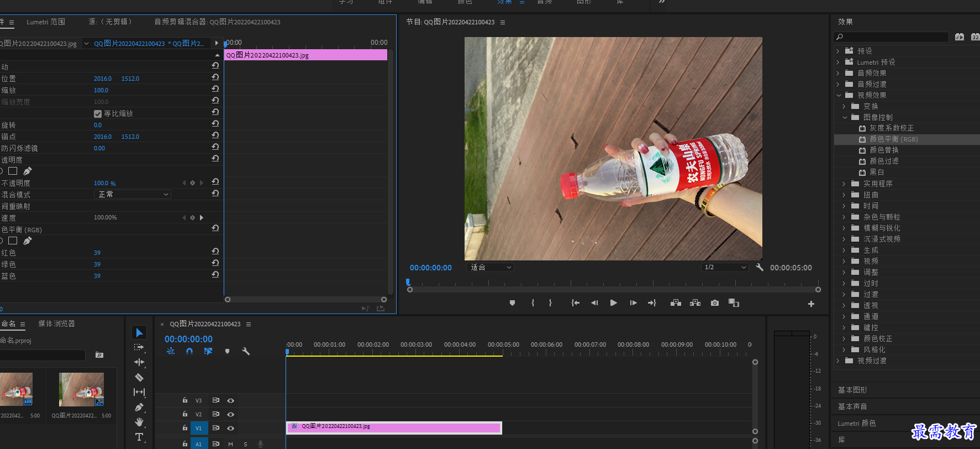
Task: Select the Hand tool
Action: (x=139, y=422)
